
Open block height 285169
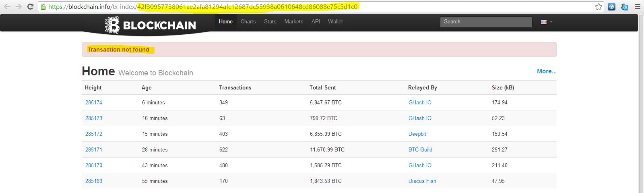pos(94,181)
